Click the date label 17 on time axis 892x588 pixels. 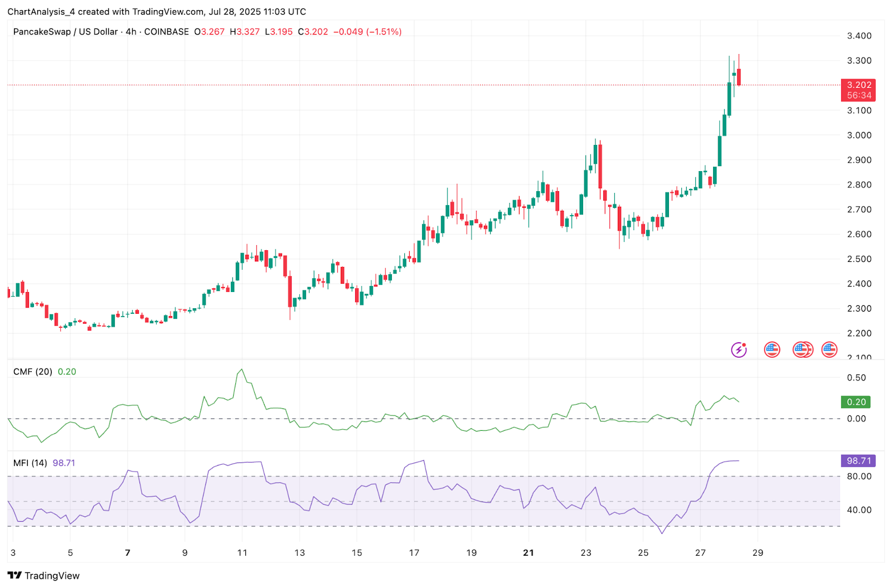(x=414, y=553)
